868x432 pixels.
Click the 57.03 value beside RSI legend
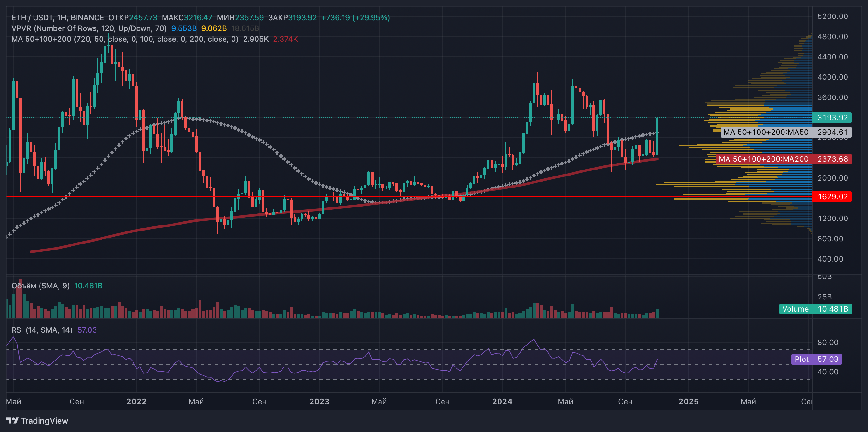87,330
